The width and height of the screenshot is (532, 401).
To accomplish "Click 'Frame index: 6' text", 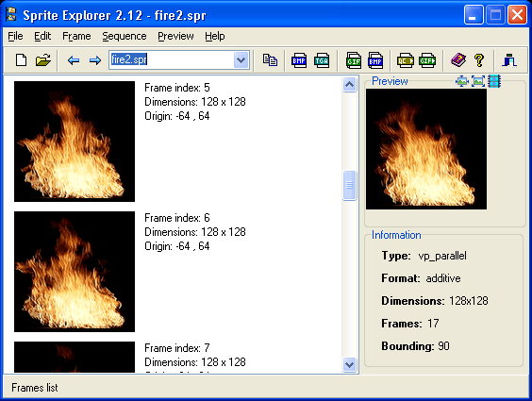I will click(x=177, y=218).
